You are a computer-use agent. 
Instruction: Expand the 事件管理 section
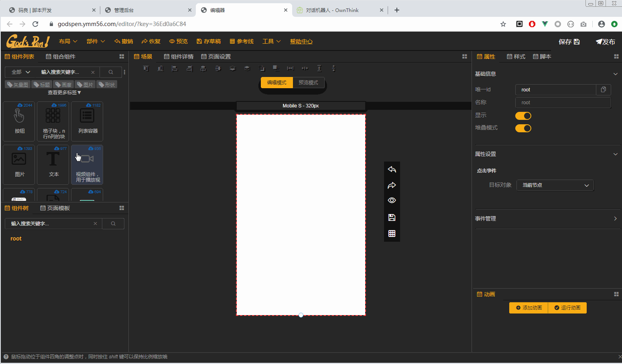(x=616, y=218)
